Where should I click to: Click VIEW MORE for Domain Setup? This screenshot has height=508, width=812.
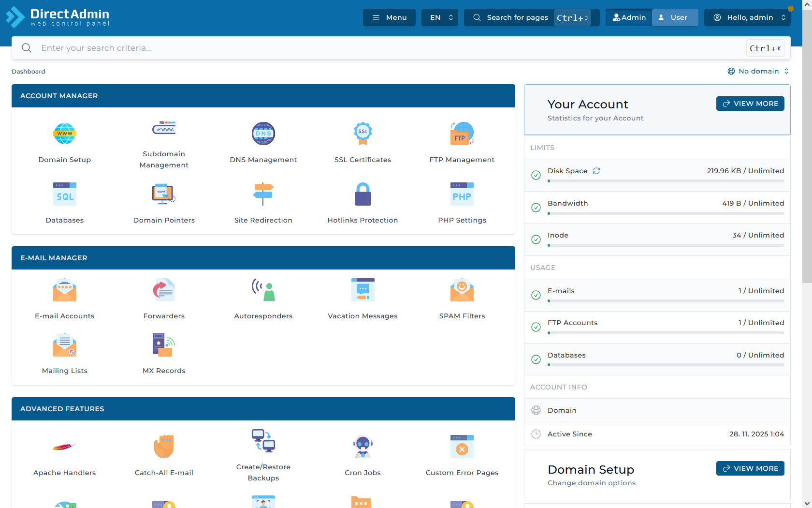pos(750,468)
